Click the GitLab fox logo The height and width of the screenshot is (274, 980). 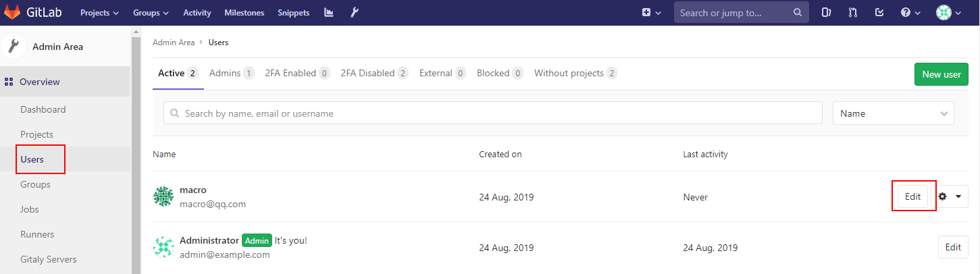(x=12, y=12)
